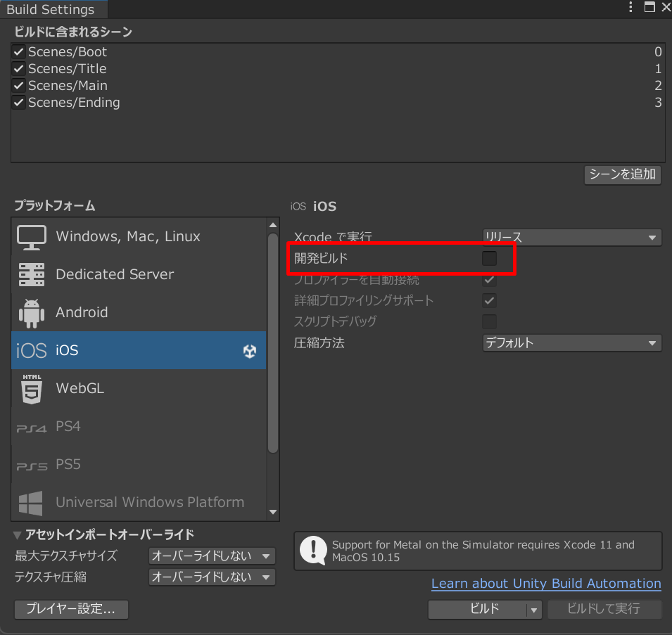Viewport: 672px width, 635px height.
Task: Open Learn about Unity Build Automation link
Action: [546, 584]
